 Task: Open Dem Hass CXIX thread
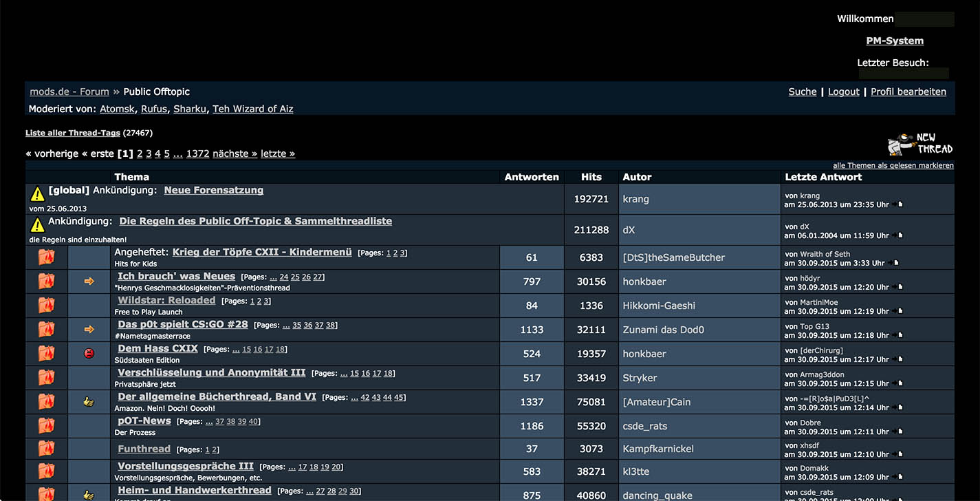[157, 348]
